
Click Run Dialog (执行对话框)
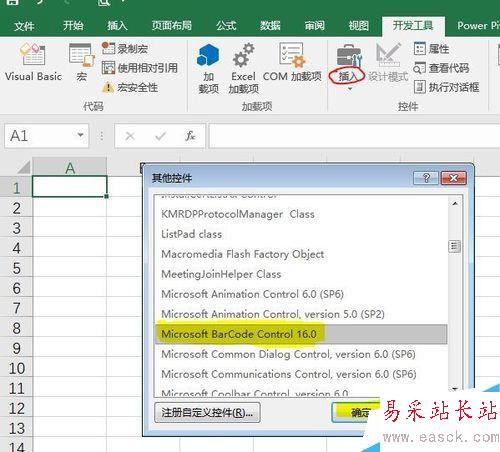click(447, 87)
